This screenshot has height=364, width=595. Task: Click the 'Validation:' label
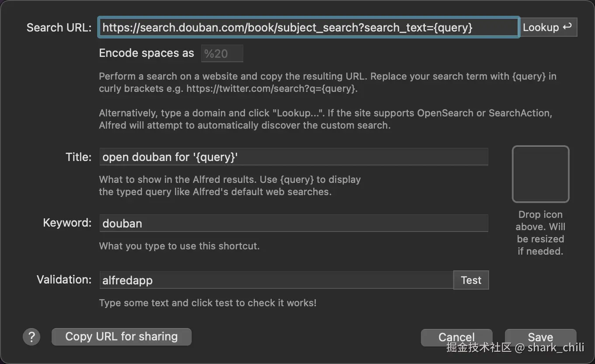coord(64,280)
